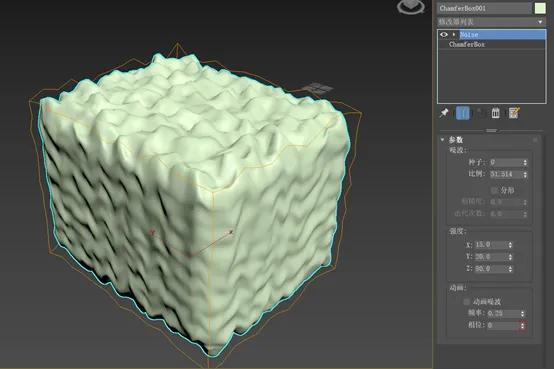Toggle the Show End Result icon
This screenshot has width=554, height=369.
coord(463,113)
